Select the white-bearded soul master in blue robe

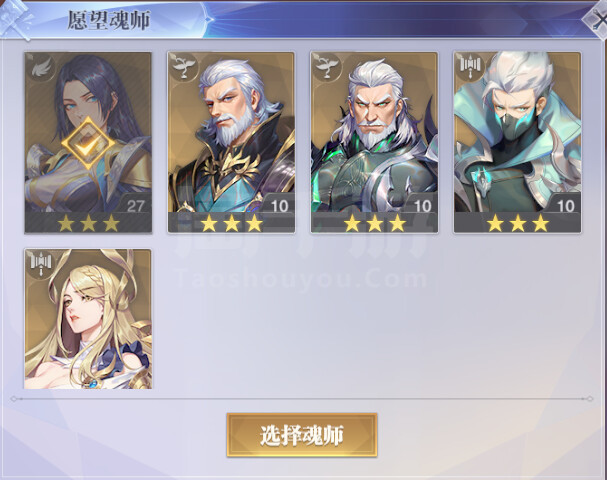coord(231,142)
